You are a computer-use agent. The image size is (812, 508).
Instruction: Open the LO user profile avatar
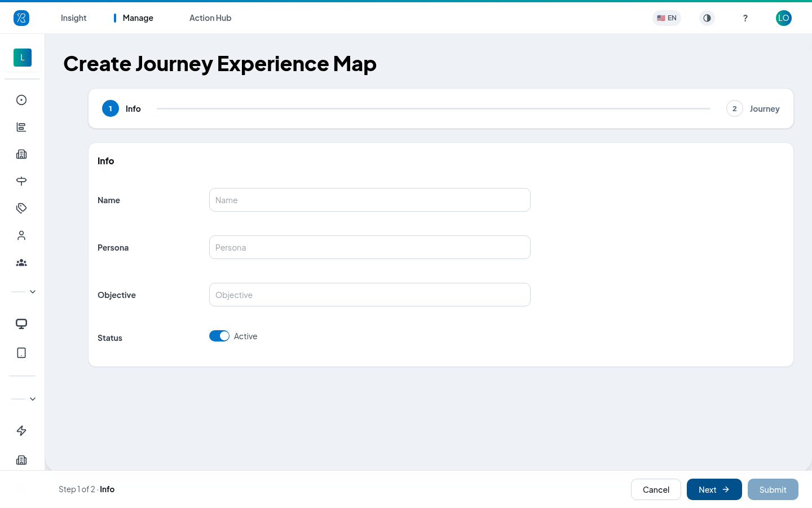(x=784, y=18)
